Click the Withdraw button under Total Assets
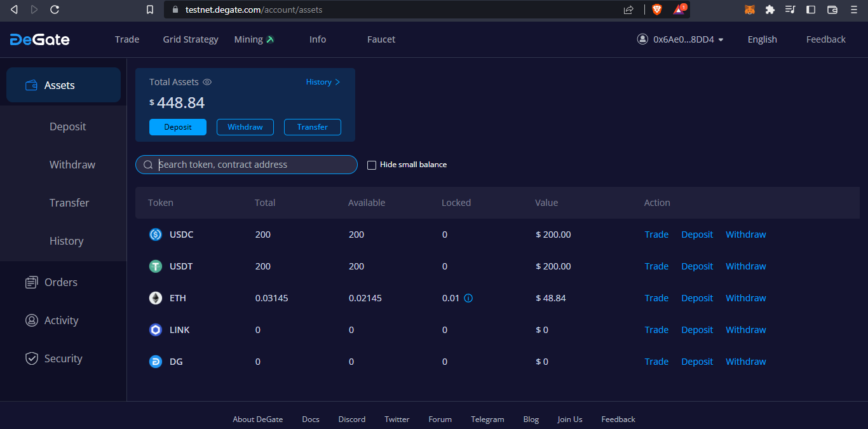The image size is (868, 429). (x=245, y=127)
